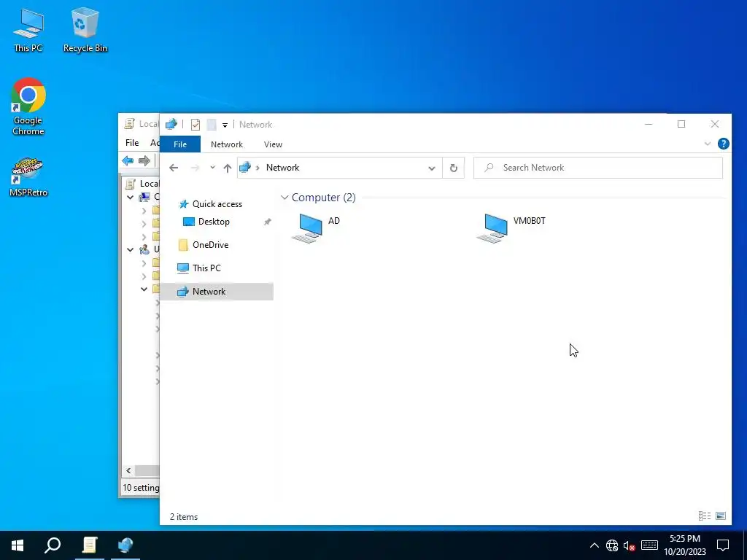Select Quick access in navigation pane
The image size is (747, 560).
tap(217, 204)
